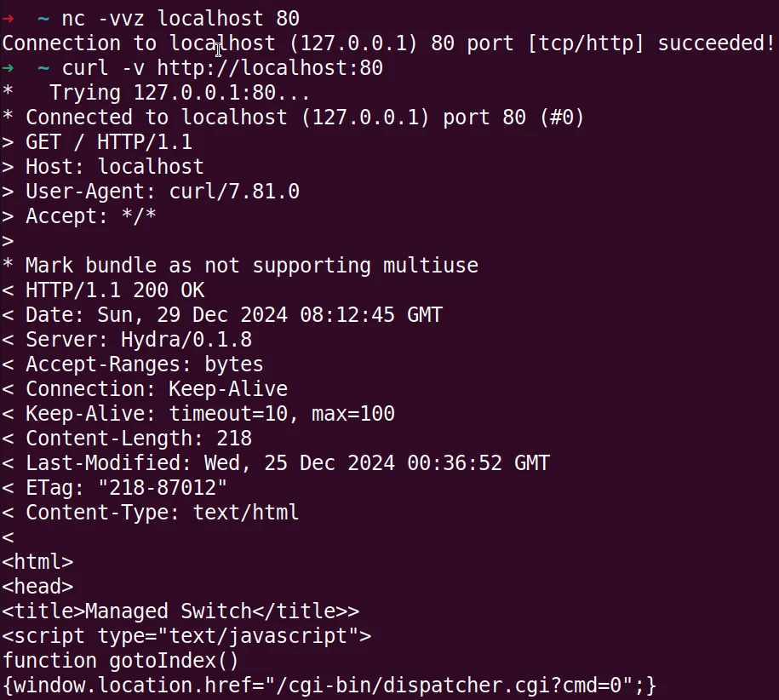Click the "Keep-Alive: timeout=10, max=100" line
The height and width of the screenshot is (700, 779).
pos(209,413)
